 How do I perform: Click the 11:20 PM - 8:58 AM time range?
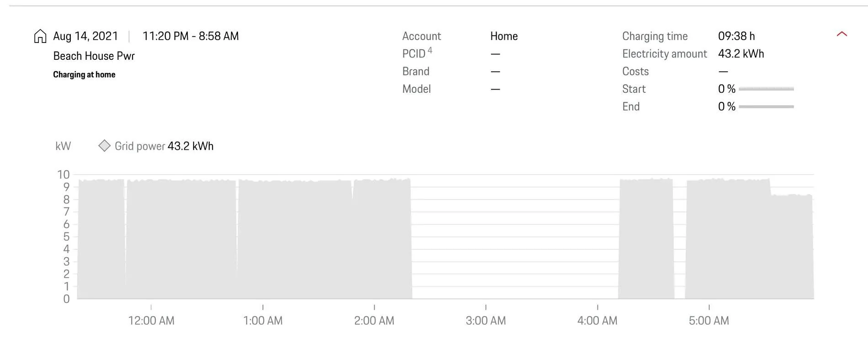[x=191, y=36]
